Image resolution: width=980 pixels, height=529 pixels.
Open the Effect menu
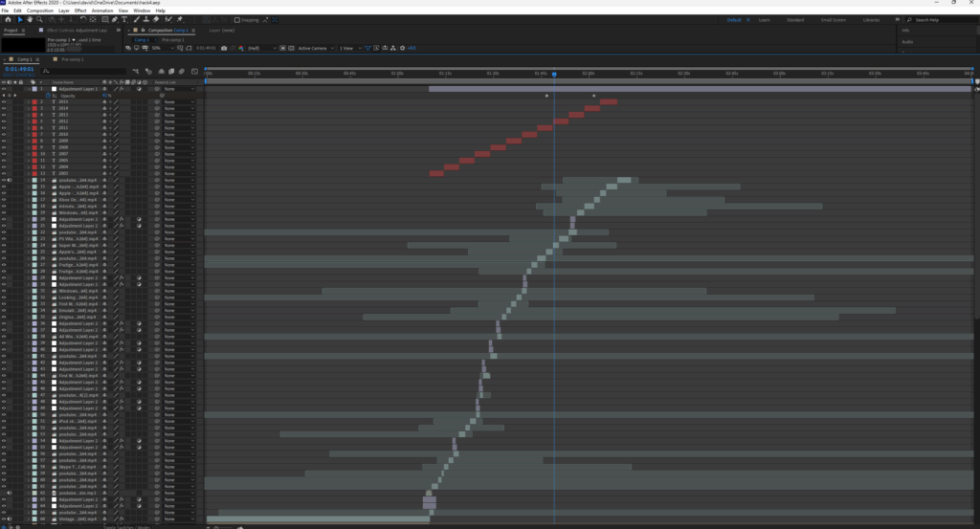(80, 11)
